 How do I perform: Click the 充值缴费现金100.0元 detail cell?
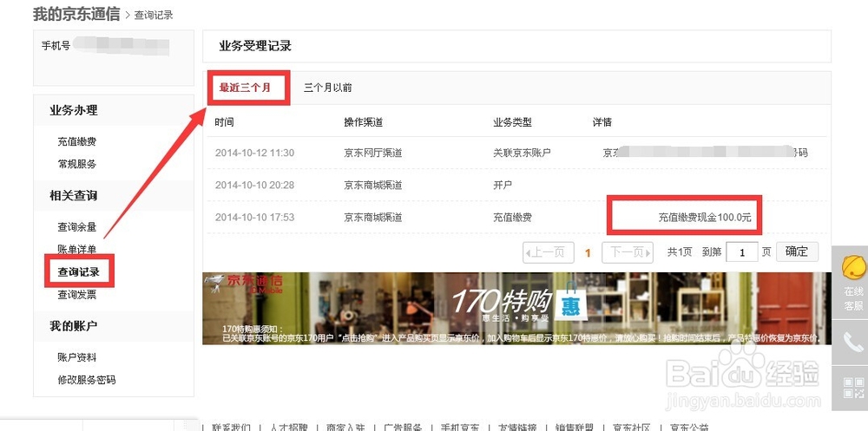tap(705, 218)
